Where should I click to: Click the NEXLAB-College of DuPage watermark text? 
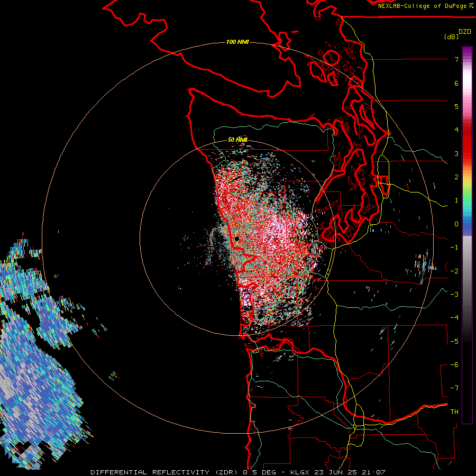[425, 6]
